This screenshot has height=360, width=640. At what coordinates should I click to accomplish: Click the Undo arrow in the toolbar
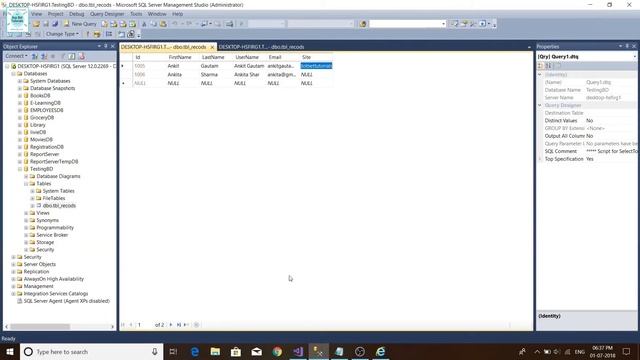pyautogui.click(x=175, y=24)
